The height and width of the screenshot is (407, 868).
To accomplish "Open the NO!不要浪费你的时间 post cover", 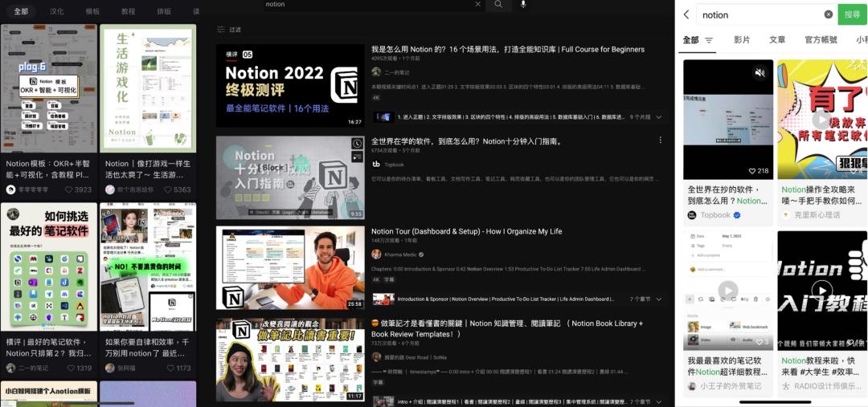I will [148, 267].
